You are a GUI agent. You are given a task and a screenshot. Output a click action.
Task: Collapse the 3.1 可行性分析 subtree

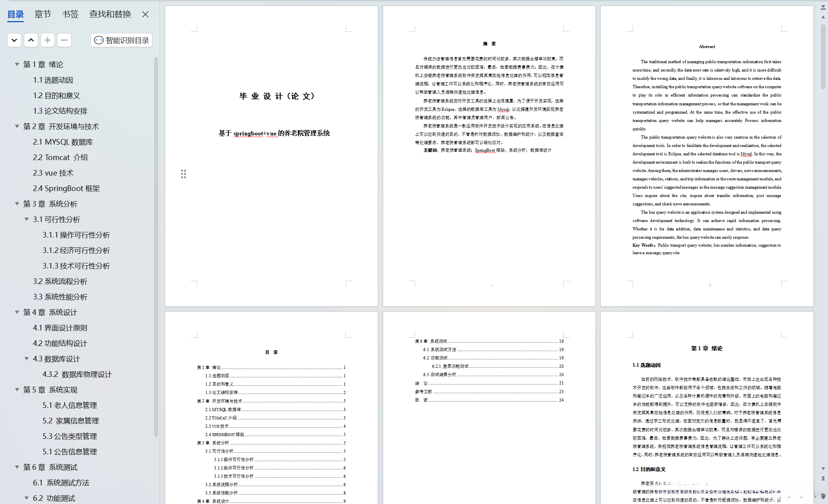tap(27, 219)
